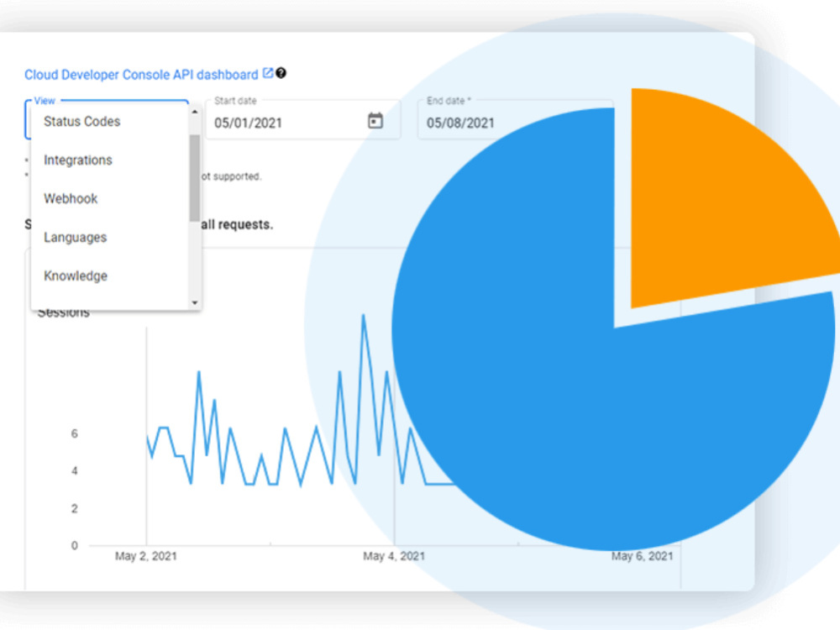The width and height of the screenshot is (840, 630).
Task: Click the dropdown list scroll up arrow
Action: (x=195, y=112)
